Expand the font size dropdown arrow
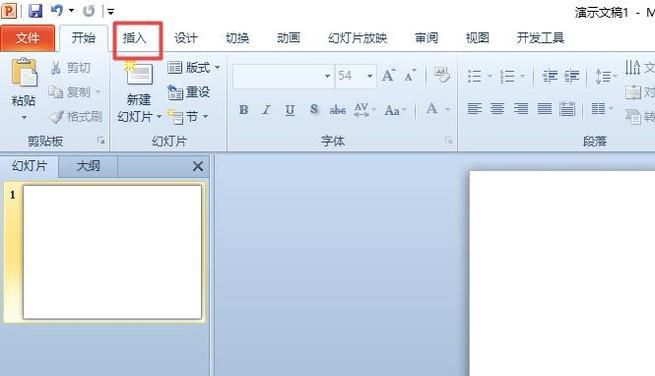The width and height of the screenshot is (655, 376). [x=370, y=76]
